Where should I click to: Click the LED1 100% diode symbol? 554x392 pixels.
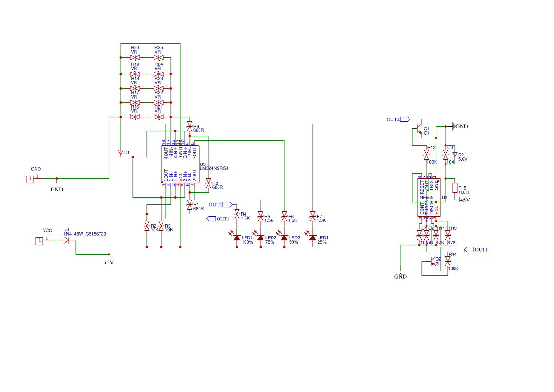tap(236, 237)
